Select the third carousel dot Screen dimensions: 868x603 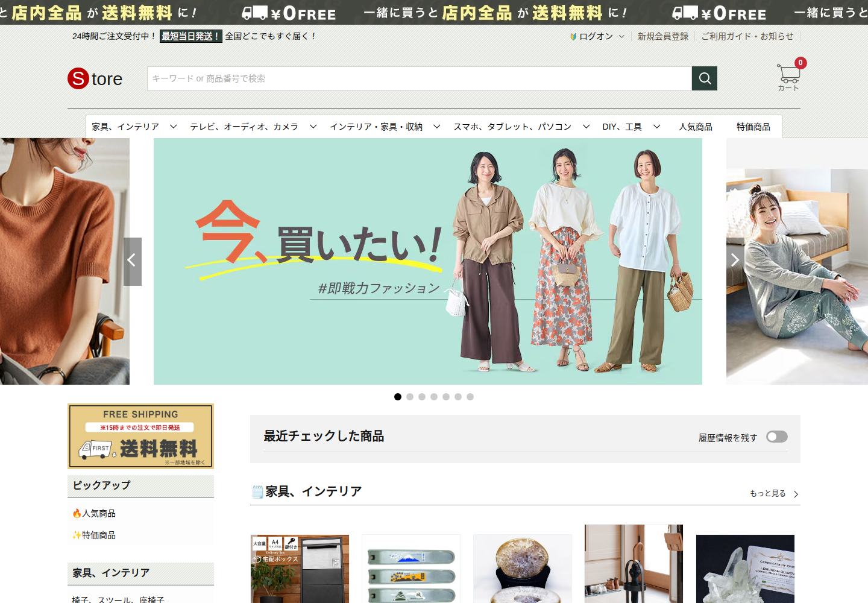(x=422, y=397)
